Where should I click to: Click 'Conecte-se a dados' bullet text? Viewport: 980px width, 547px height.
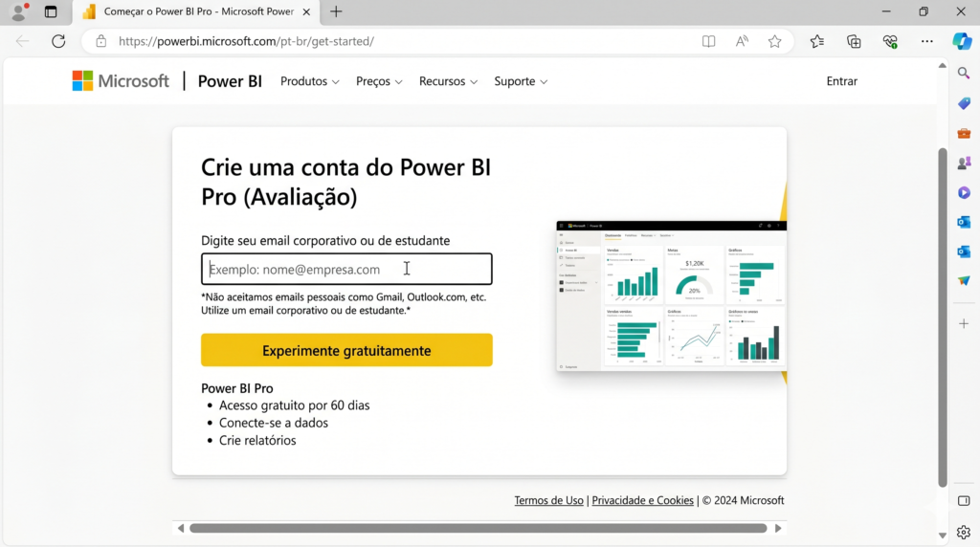(273, 423)
